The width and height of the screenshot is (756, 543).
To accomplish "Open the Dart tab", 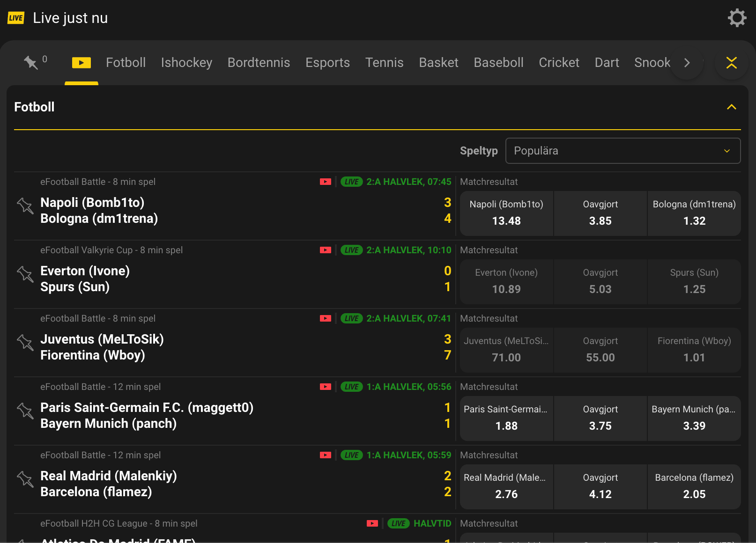I will (x=607, y=63).
